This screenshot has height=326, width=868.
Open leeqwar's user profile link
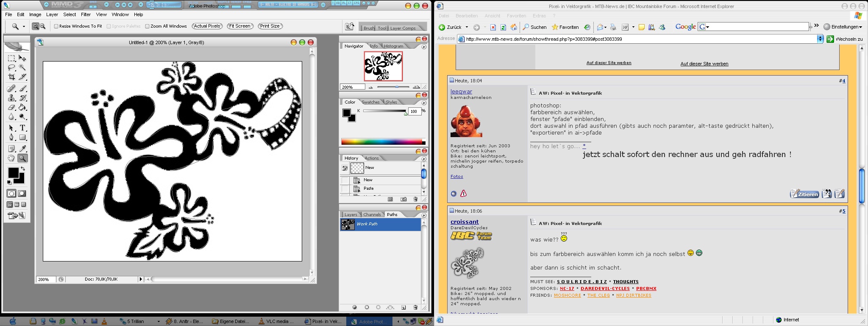[x=461, y=91]
